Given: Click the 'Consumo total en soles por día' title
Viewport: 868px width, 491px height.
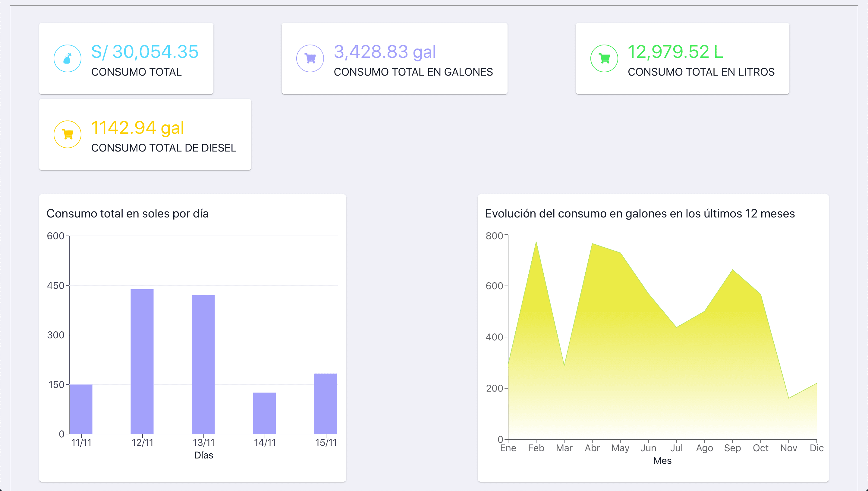Looking at the screenshot, I should tap(127, 214).
